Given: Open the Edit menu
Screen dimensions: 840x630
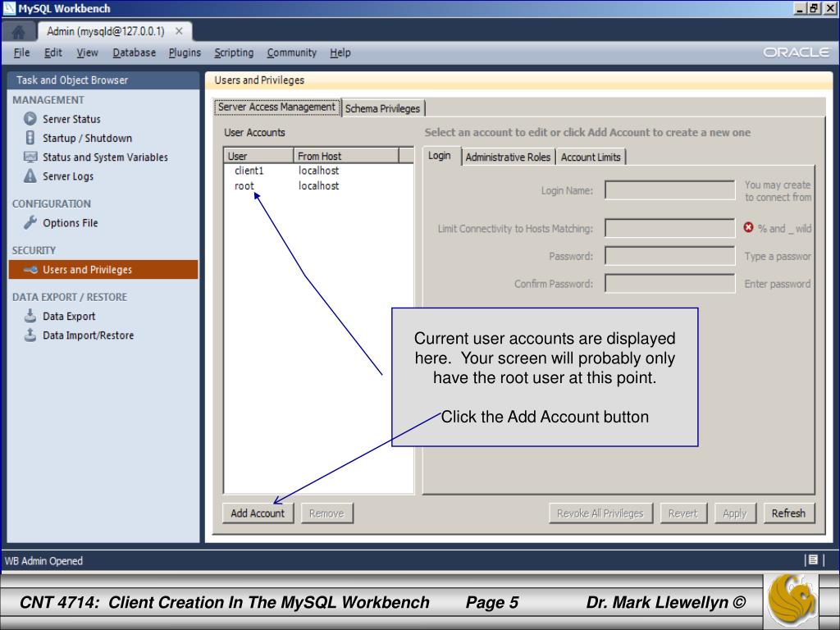Looking at the screenshot, I should click(x=53, y=52).
